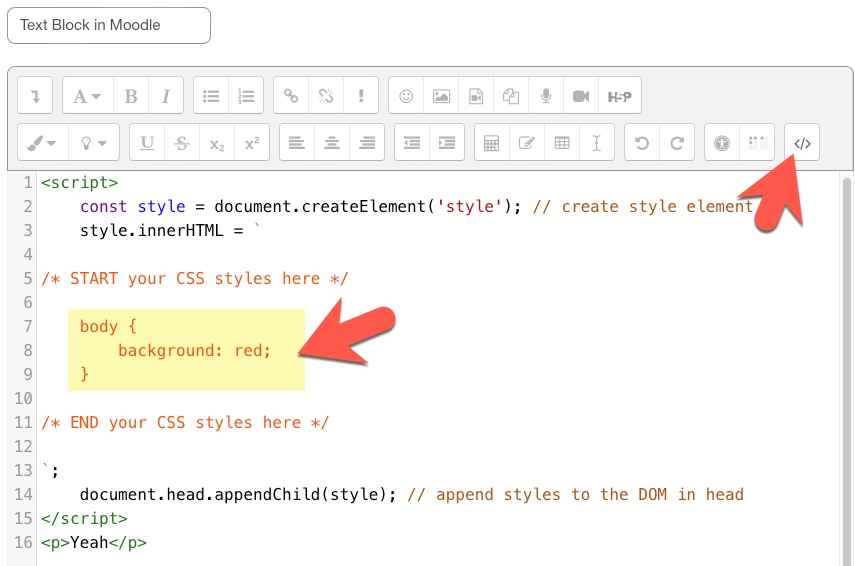Record audio with microphone icon

(546, 96)
